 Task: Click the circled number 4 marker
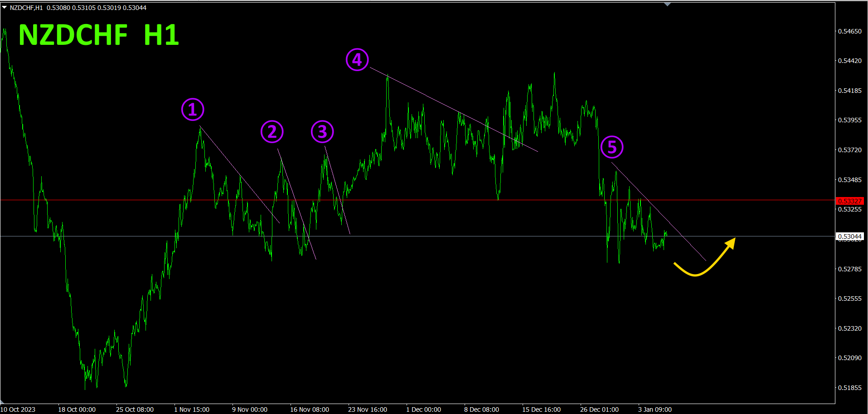pyautogui.click(x=357, y=60)
